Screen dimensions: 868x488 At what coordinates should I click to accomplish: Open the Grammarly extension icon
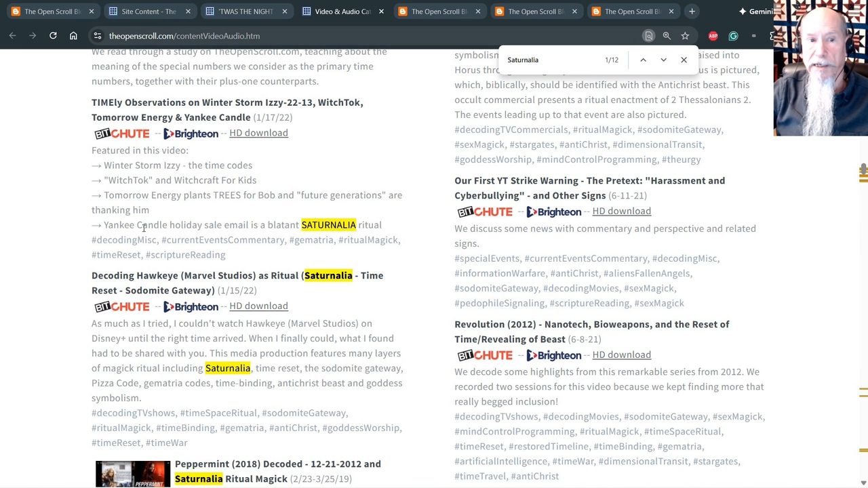[x=733, y=36]
